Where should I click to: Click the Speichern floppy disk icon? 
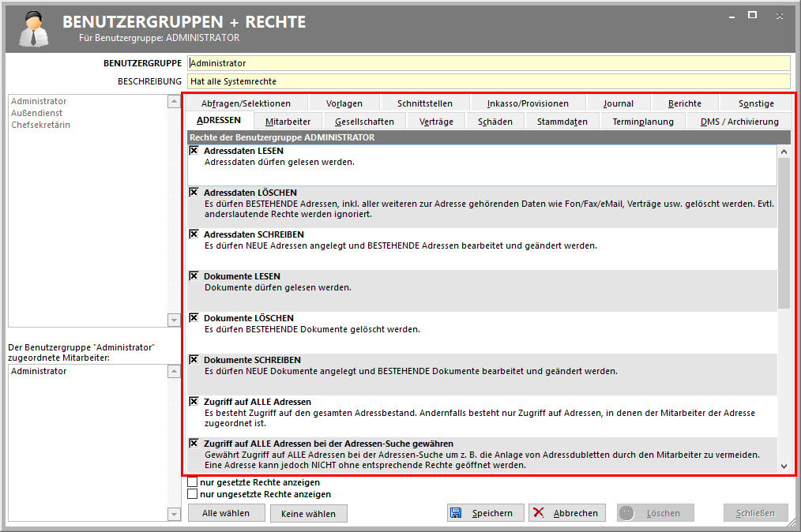tap(457, 513)
